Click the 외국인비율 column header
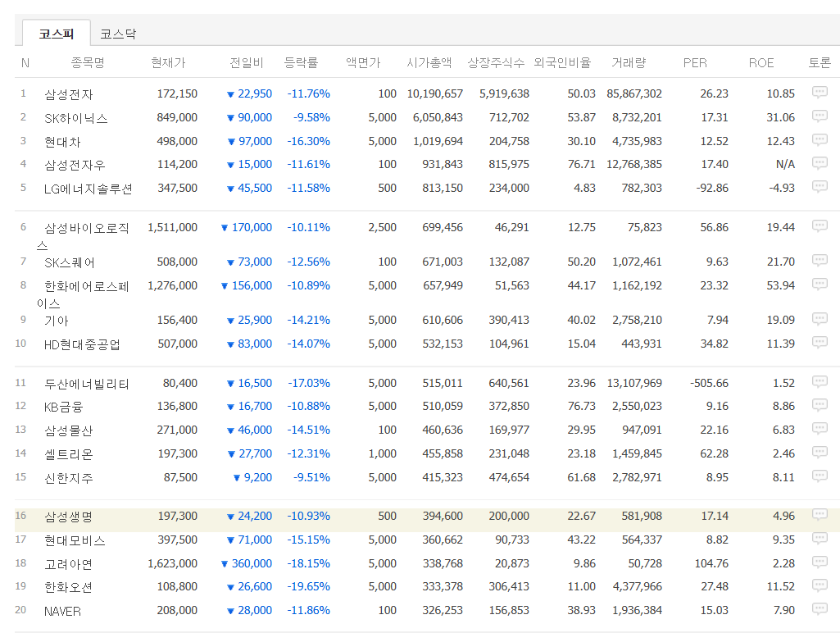The width and height of the screenshot is (840, 633). click(x=562, y=62)
